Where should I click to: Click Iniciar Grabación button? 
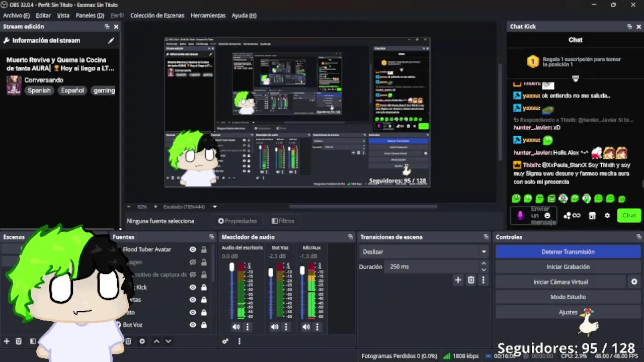click(568, 267)
